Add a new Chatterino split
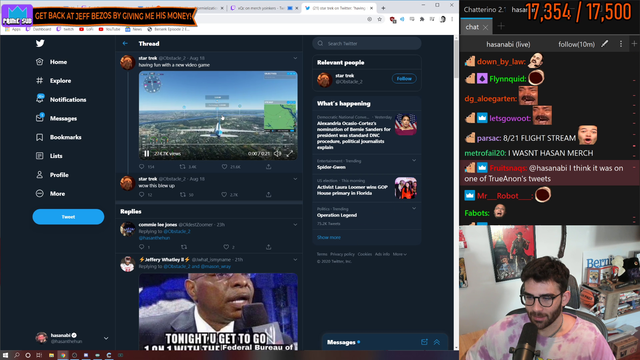 point(634,44)
